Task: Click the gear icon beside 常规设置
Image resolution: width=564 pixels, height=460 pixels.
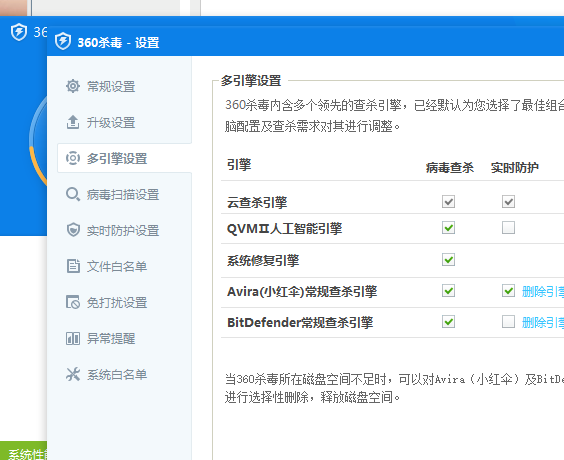Action: pos(73,86)
